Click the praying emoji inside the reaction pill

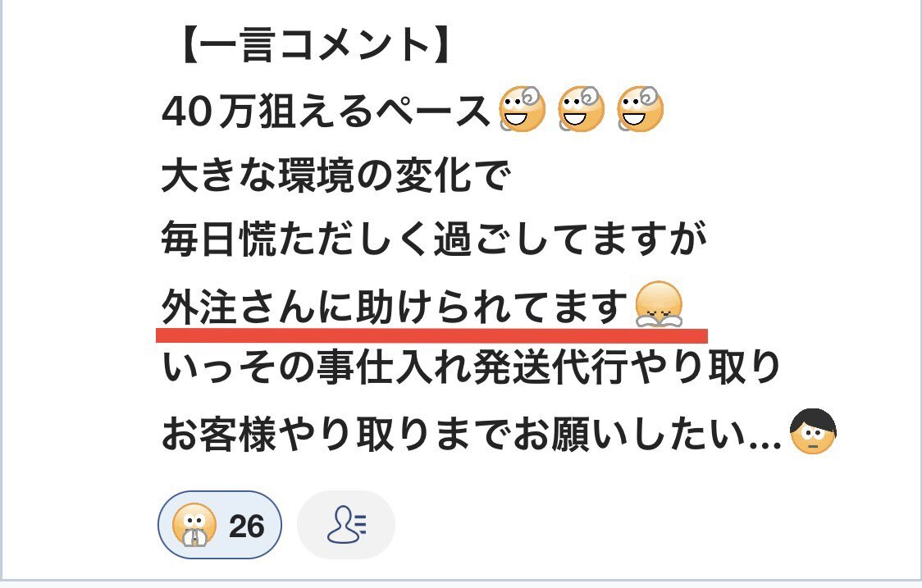tap(194, 525)
